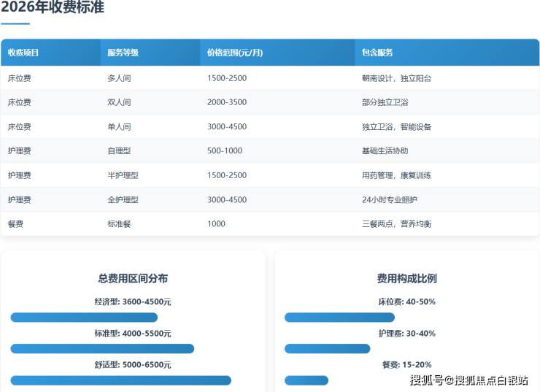Image resolution: width=540 pixels, height=392 pixels.
Task: Click the 经济型 3600-4500元 progress bar
Action: pyautogui.click(x=84, y=318)
